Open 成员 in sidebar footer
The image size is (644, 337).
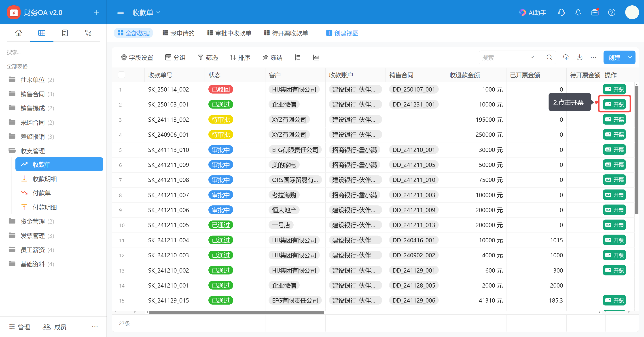click(54, 326)
